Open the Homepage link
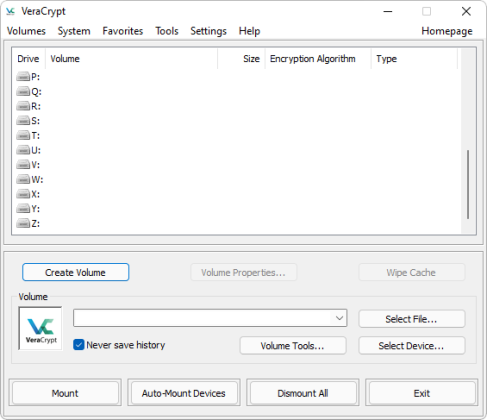This screenshot has width=487, height=420. point(447,31)
